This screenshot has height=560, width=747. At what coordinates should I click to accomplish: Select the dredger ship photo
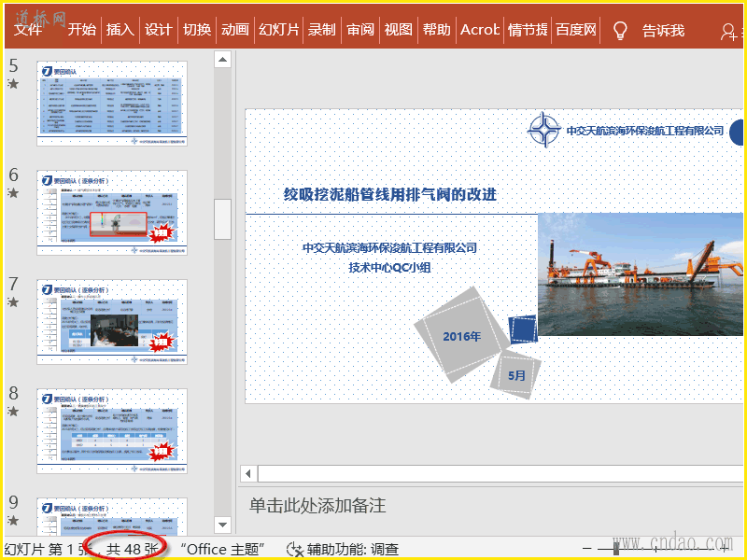point(641,274)
